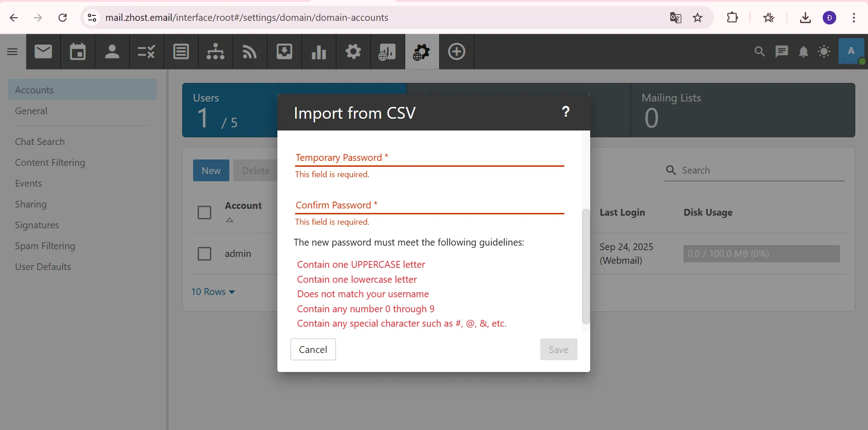Click the Temporary Password field
The image size is (868, 430).
click(429, 158)
